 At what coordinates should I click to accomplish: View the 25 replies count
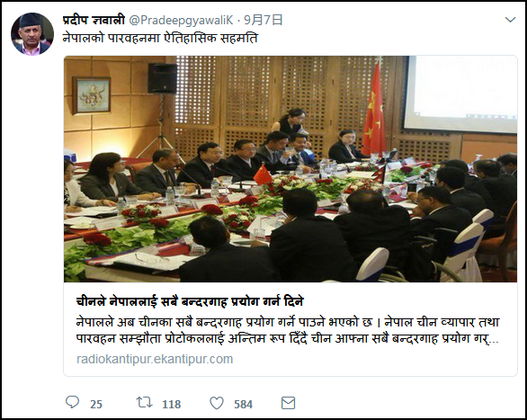pyautogui.click(x=96, y=404)
